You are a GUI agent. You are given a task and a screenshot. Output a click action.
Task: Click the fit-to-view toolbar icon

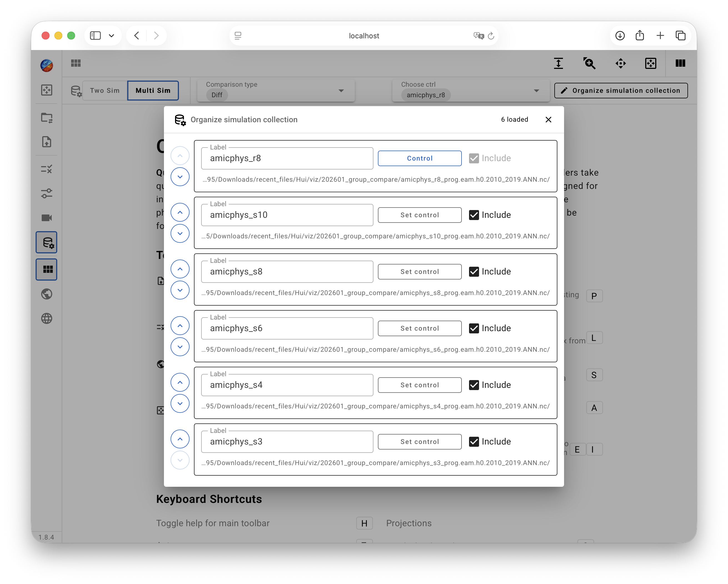(650, 63)
